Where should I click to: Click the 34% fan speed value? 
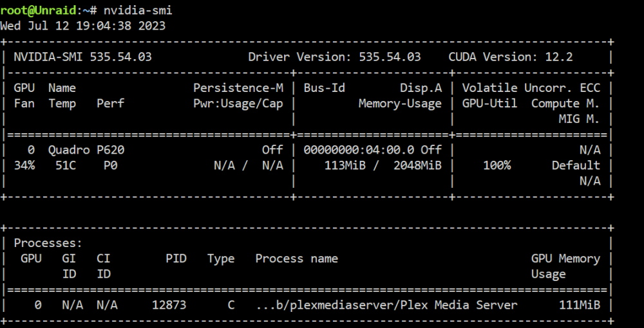tap(24, 166)
